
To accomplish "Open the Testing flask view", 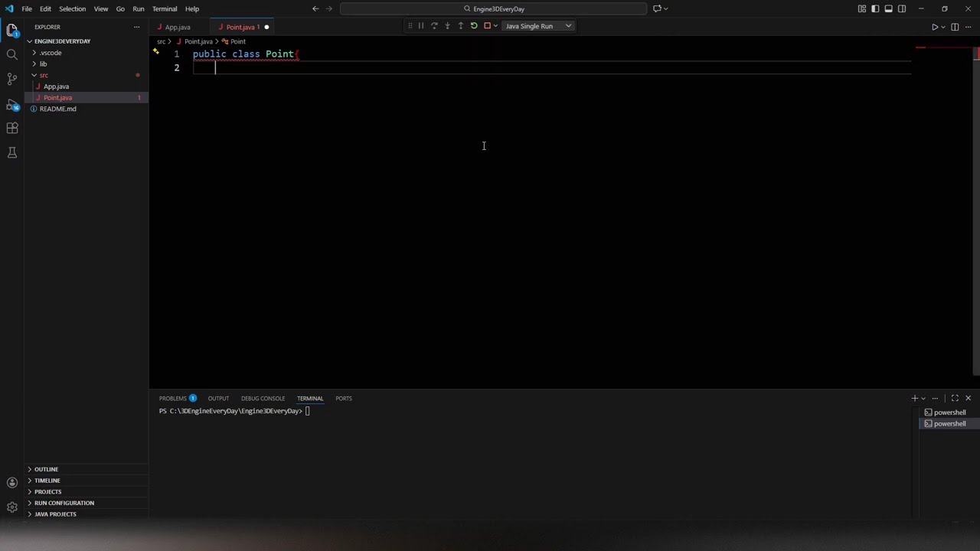I will pyautogui.click(x=12, y=152).
